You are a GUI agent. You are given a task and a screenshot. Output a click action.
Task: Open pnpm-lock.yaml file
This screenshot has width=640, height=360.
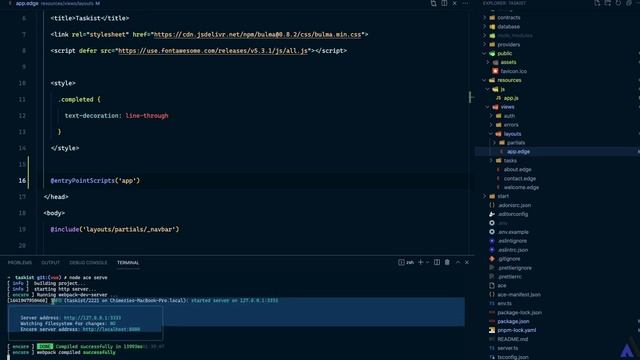516,330
